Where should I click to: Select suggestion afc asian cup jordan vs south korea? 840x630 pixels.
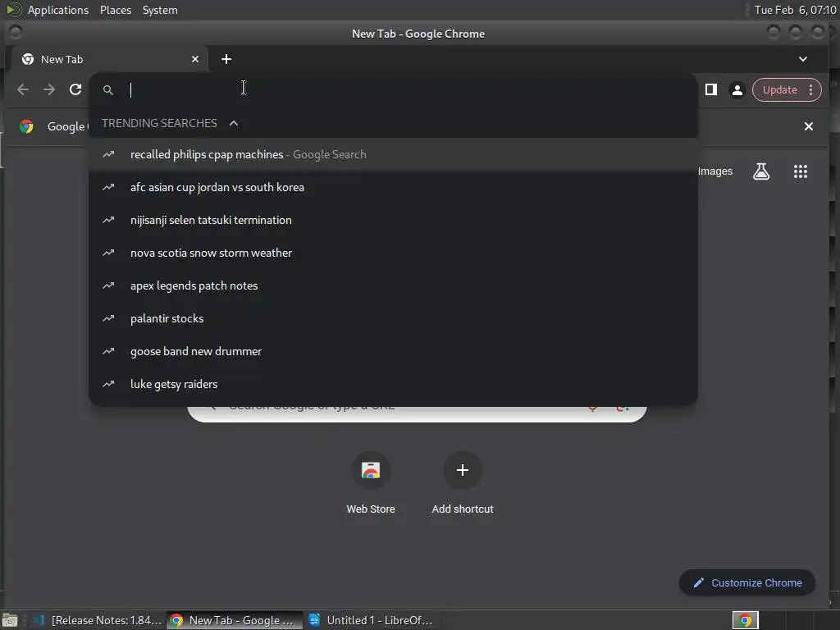point(393,187)
